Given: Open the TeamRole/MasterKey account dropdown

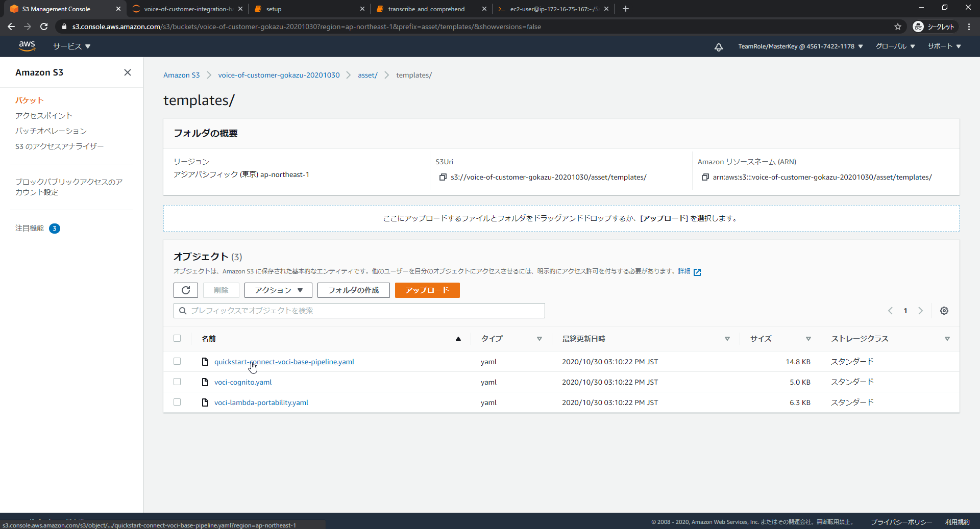Looking at the screenshot, I should (x=800, y=46).
